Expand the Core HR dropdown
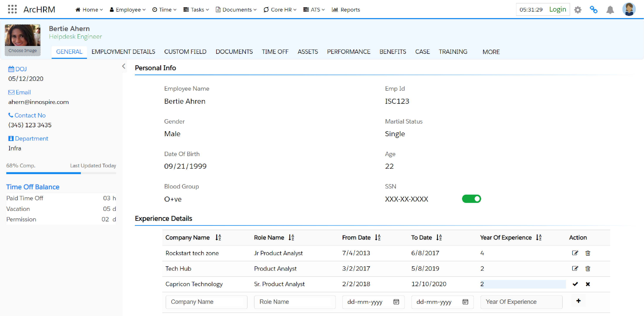The width and height of the screenshot is (644, 316). [x=280, y=10]
